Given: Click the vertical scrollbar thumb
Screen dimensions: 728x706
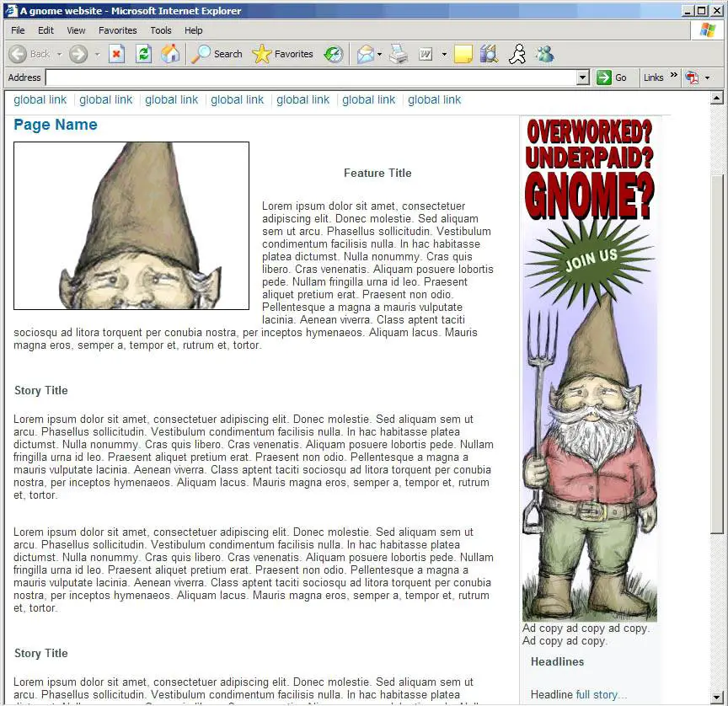Looking at the screenshot, I should tap(717, 355).
